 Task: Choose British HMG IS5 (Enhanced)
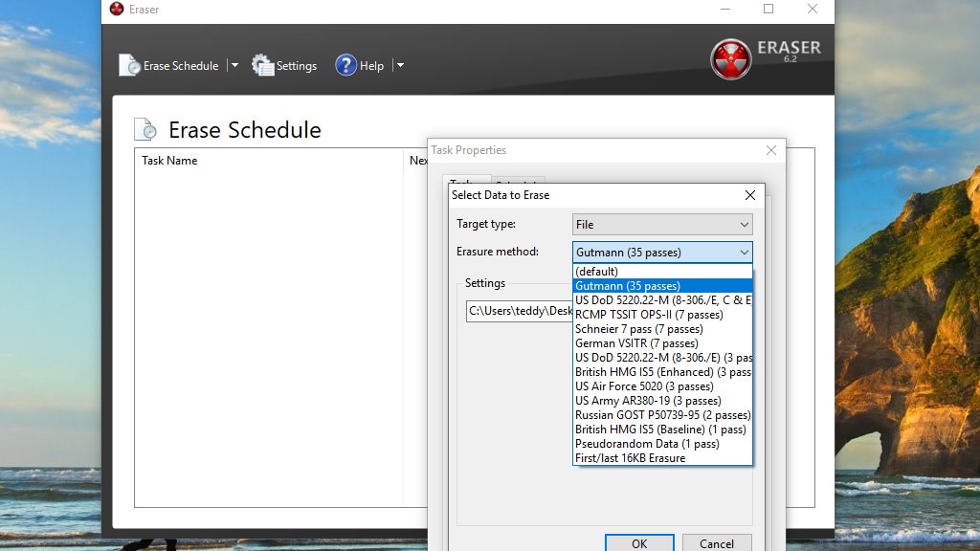(662, 372)
